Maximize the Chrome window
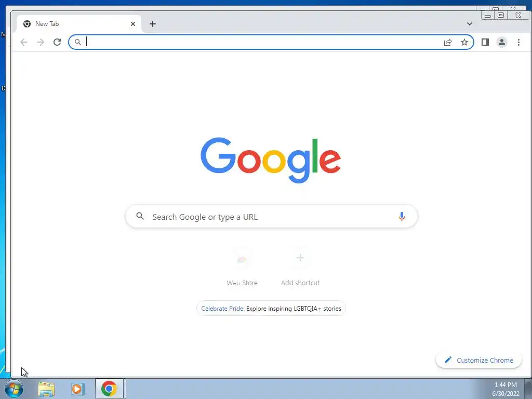532x399 pixels. click(x=501, y=15)
